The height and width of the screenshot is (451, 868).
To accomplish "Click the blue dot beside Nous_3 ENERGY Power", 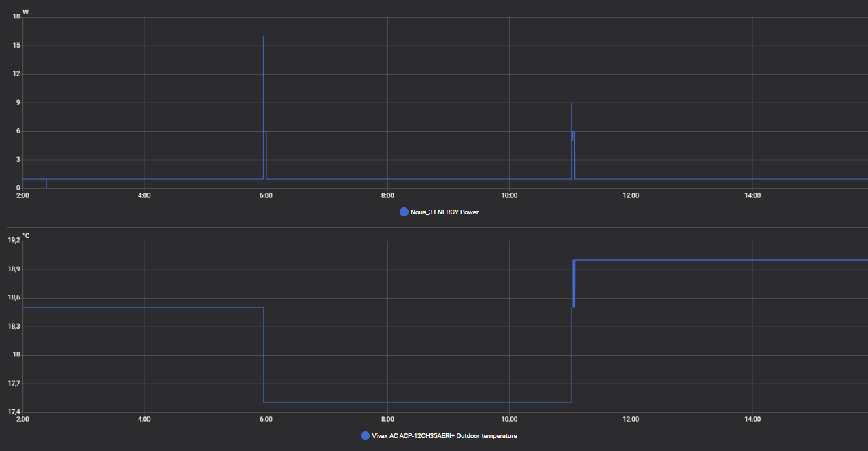I will coord(404,212).
